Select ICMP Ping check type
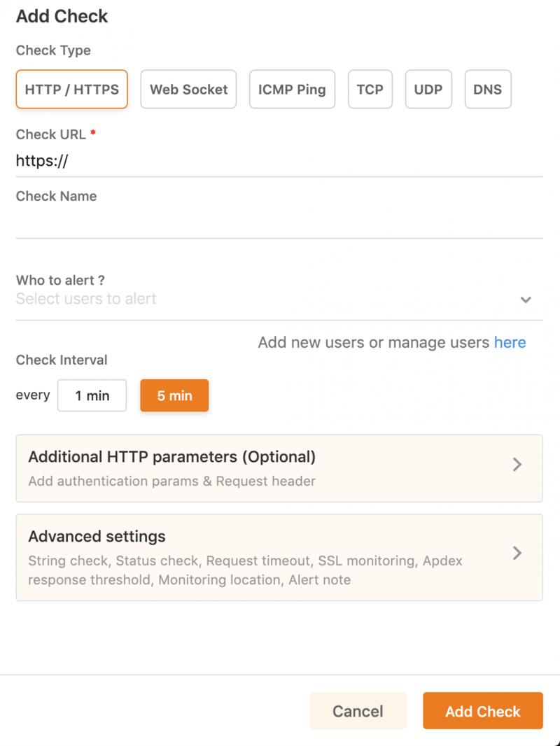 292,90
